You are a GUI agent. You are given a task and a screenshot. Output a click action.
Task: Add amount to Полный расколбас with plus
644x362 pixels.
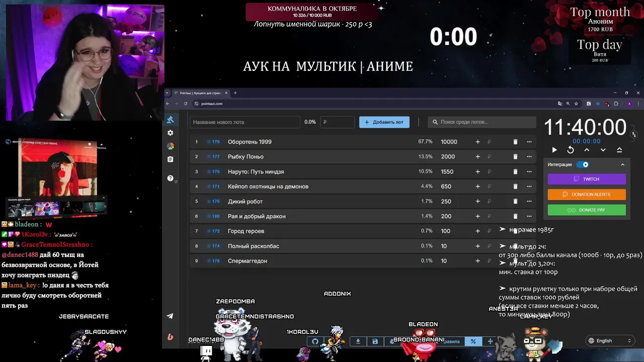tap(478, 246)
